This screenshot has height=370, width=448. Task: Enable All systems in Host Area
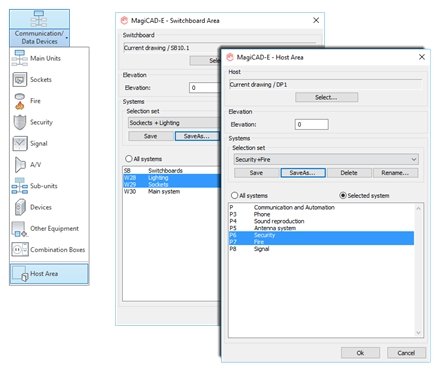click(x=235, y=195)
